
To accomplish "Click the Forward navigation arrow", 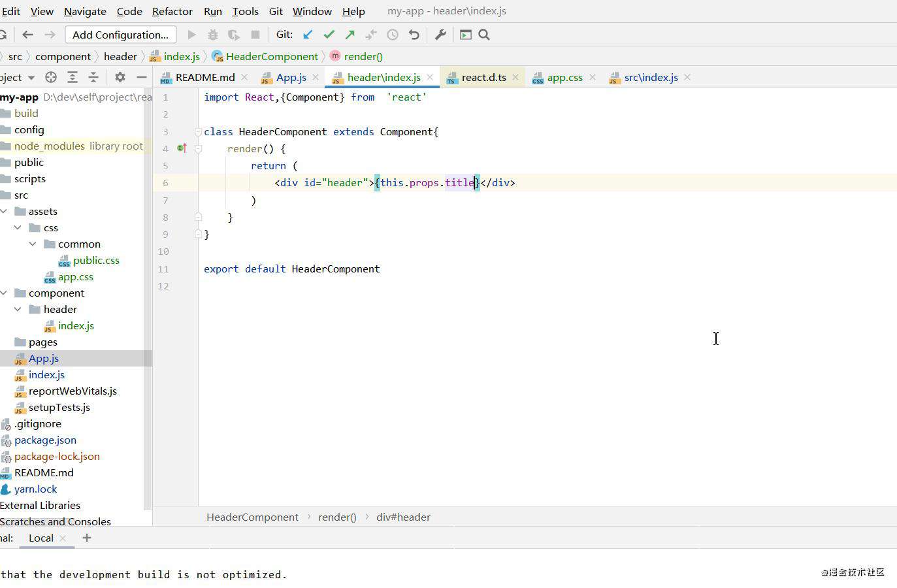I will pyautogui.click(x=50, y=35).
